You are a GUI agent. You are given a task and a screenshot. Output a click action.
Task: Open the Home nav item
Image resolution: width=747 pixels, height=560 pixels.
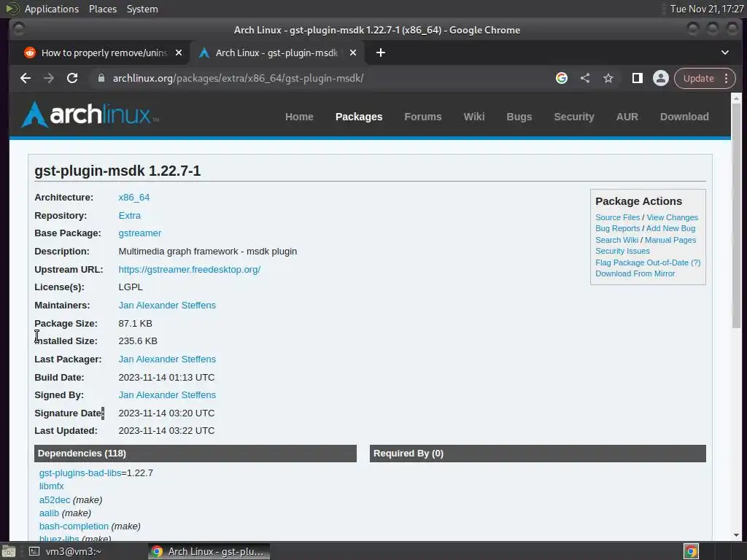[299, 117]
